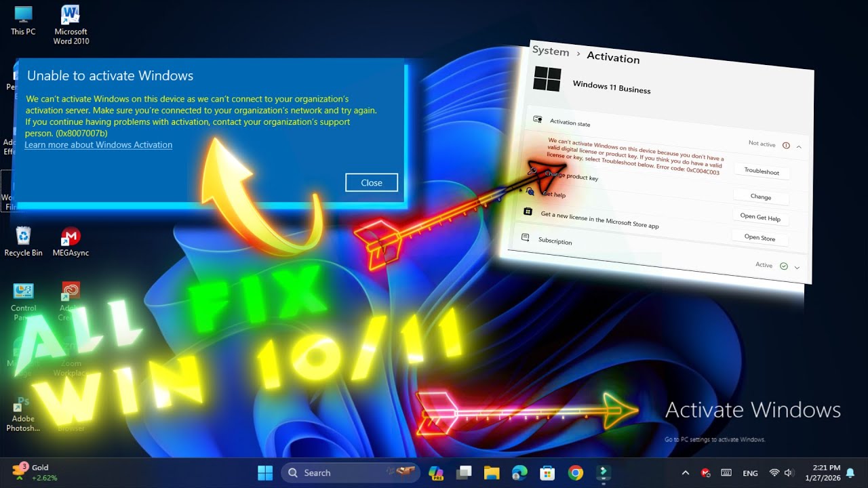Click Get a new license in Microsoft Store text
The height and width of the screenshot is (488, 868).
point(599,220)
